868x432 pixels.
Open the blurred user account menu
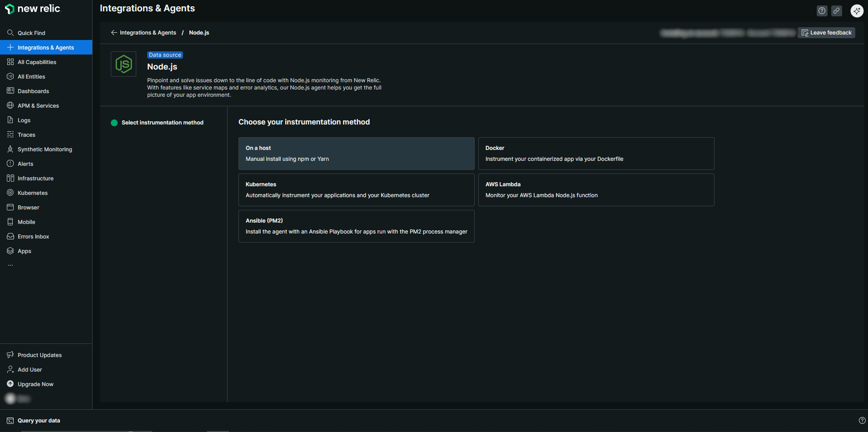(x=18, y=399)
